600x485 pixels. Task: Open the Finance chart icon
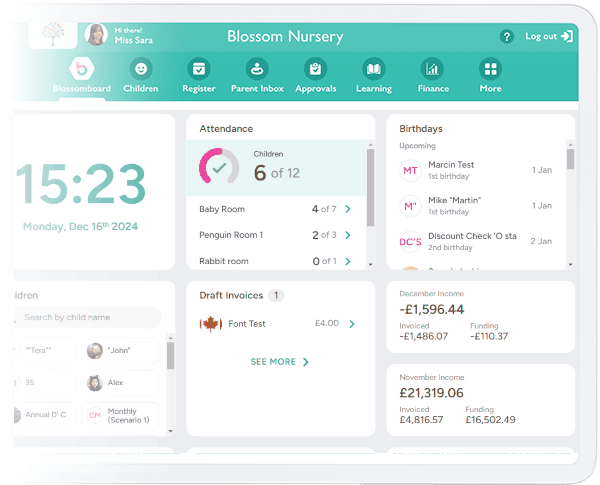point(432,69)
